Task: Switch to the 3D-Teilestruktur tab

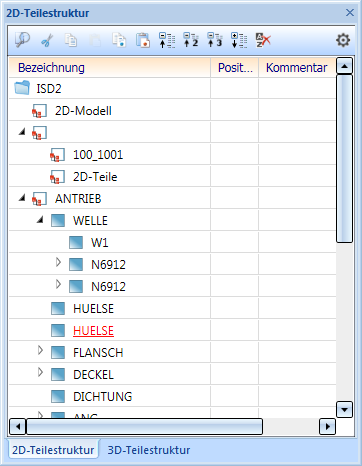Action: click(x=149, y=450)
